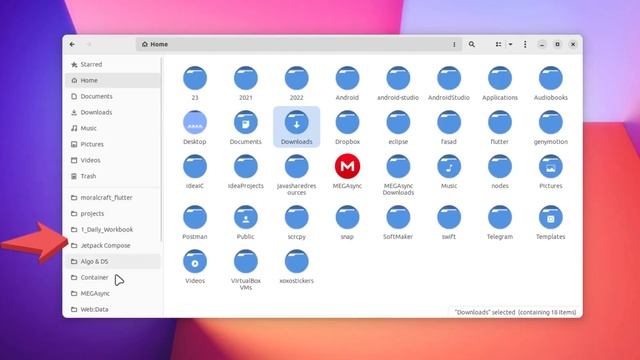The height and width of the screenshot is (360, 640).
Task: Select the VirtualBox VMs folder
Action: click(246, 270)
